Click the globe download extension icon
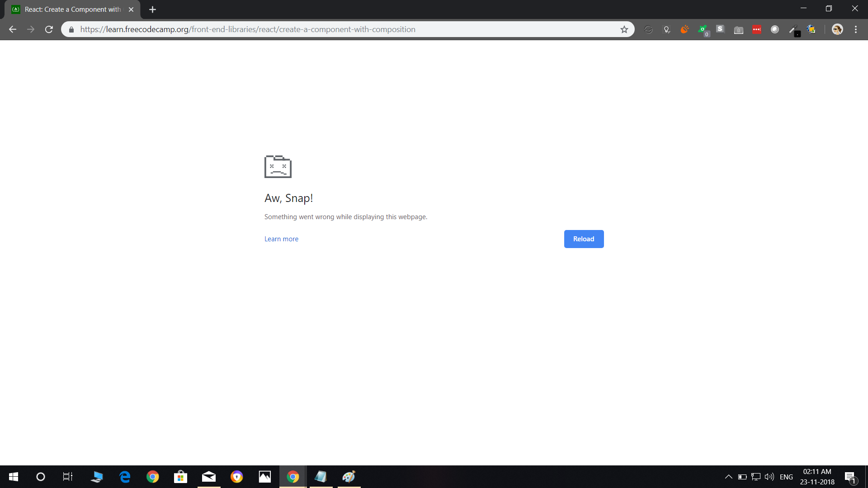This screenshot has height=488, width=868. pyautogui.click(x=812, y=29)
